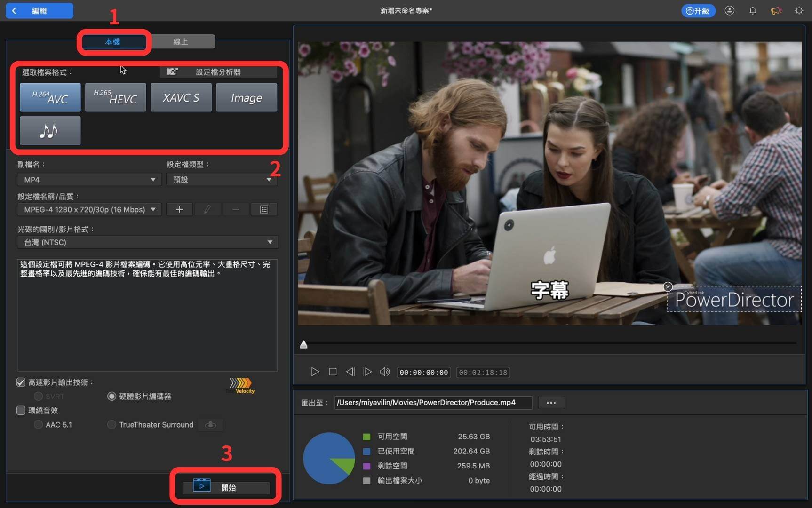Switch to the 線上 tab
Screen dimensions: 812x508
pyautogui.click(x=181, y=41)
